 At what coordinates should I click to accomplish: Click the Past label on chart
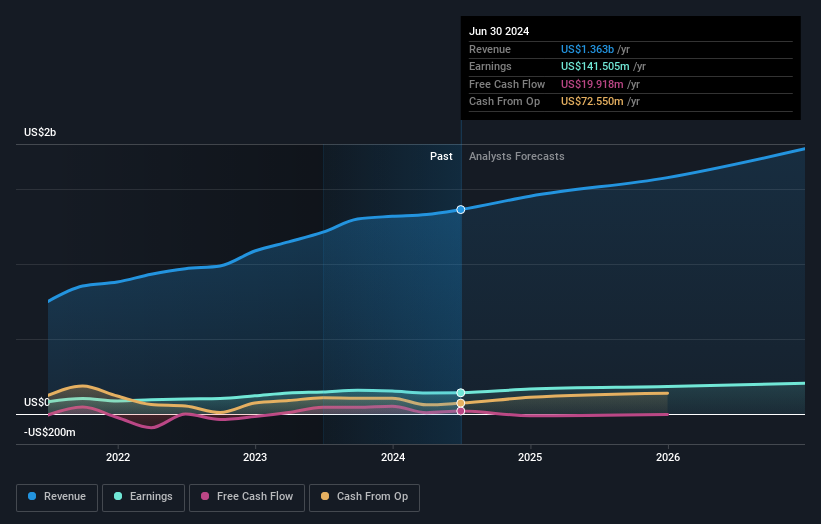(441, 156)
